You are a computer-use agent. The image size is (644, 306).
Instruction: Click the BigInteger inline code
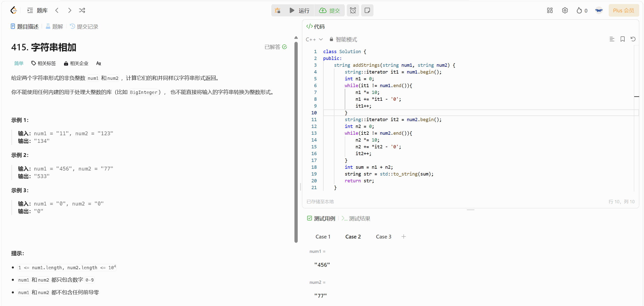click(x=144, y=92)
